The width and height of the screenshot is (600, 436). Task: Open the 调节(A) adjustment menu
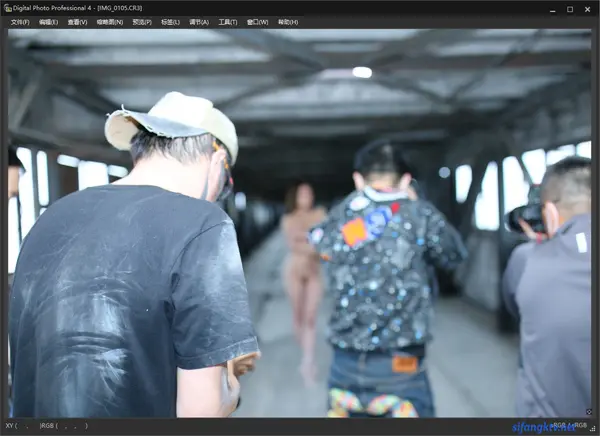(200, 21)
